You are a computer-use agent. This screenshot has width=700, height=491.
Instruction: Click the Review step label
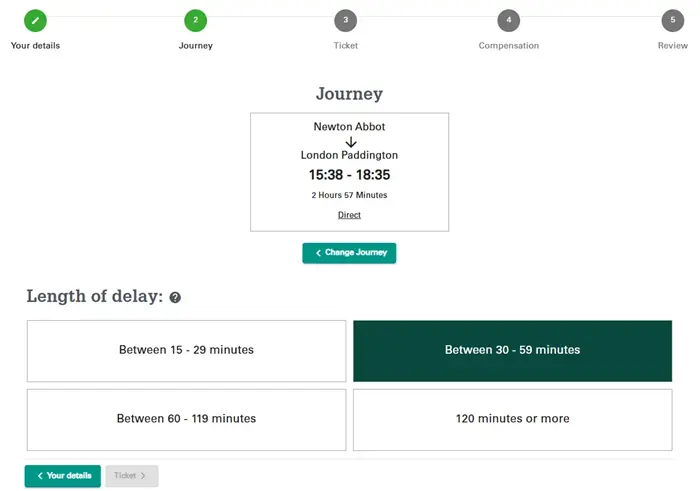click(x=673, y=46)
